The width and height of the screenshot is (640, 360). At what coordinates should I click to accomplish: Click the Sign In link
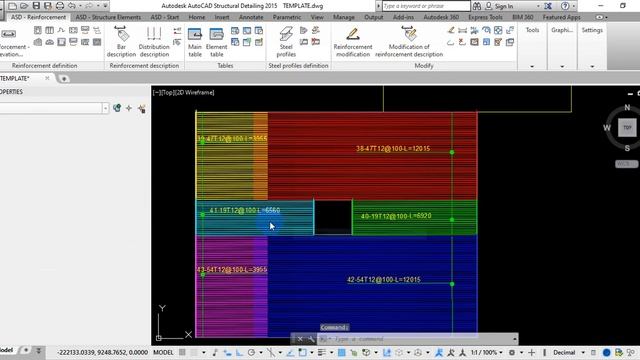coord(504,6)
